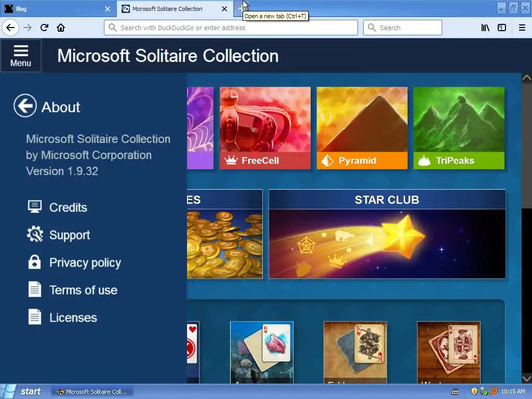Screen dimensions: 532x399
Task: Click the Version 1.9.32 text
Action: [x=62, y=171]
